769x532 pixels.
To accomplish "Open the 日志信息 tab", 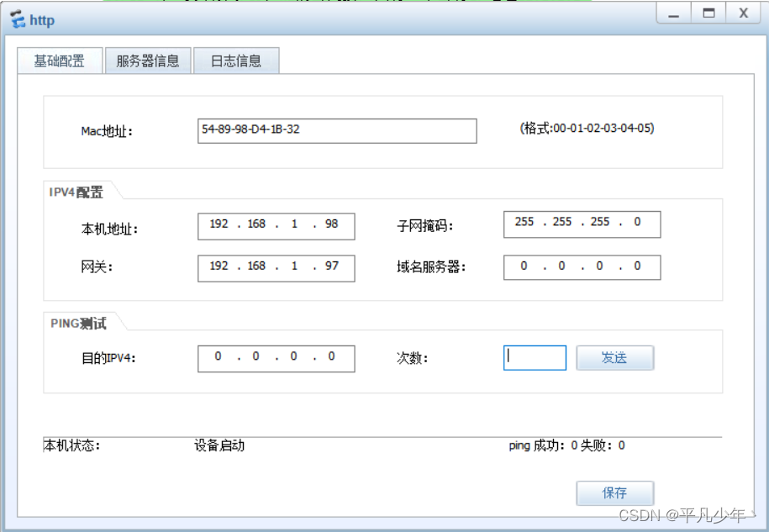I will tap(236, 61).
